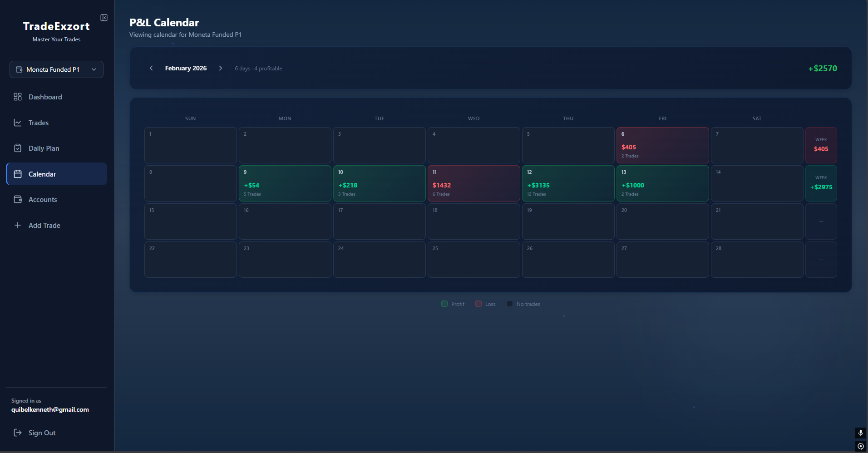Advance to next month with right chevron
Screen dimensions: 868x453
tap(221, 68)
